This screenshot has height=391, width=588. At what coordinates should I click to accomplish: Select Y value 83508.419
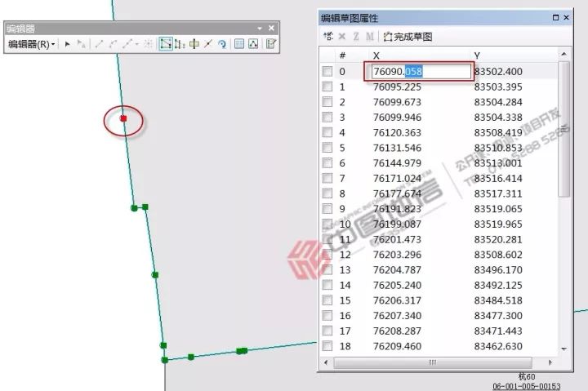point(498,132)
